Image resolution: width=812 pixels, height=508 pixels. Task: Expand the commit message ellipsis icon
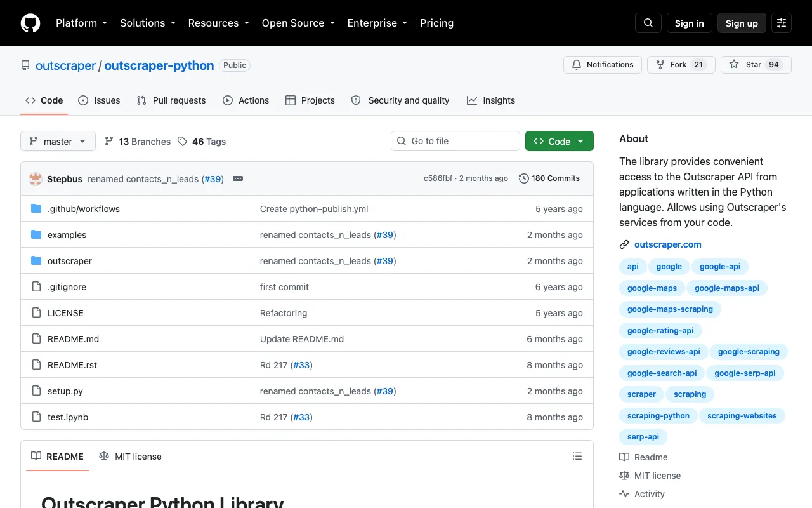pos(238,178)
